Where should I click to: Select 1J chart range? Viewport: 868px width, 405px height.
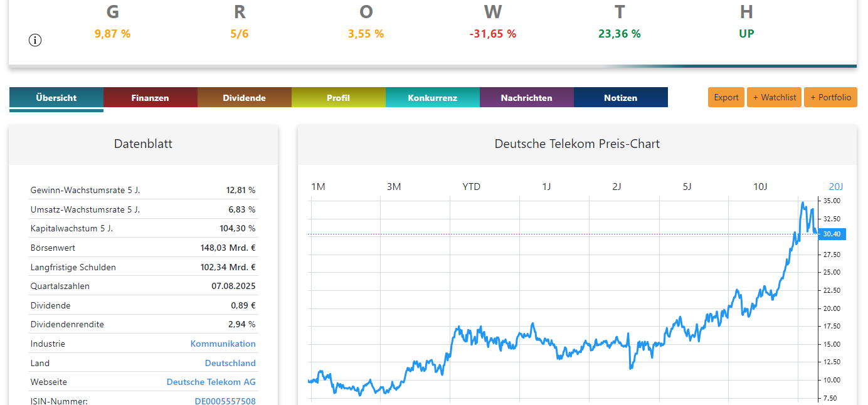[547, 187]
